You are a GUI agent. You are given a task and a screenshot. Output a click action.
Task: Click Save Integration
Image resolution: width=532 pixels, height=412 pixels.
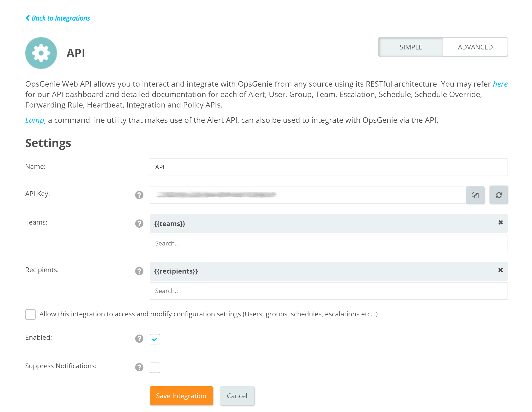(181, 396)
